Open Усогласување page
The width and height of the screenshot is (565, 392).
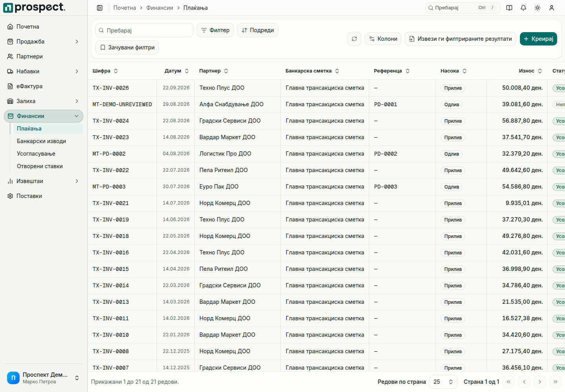click(x=48, y=154)
